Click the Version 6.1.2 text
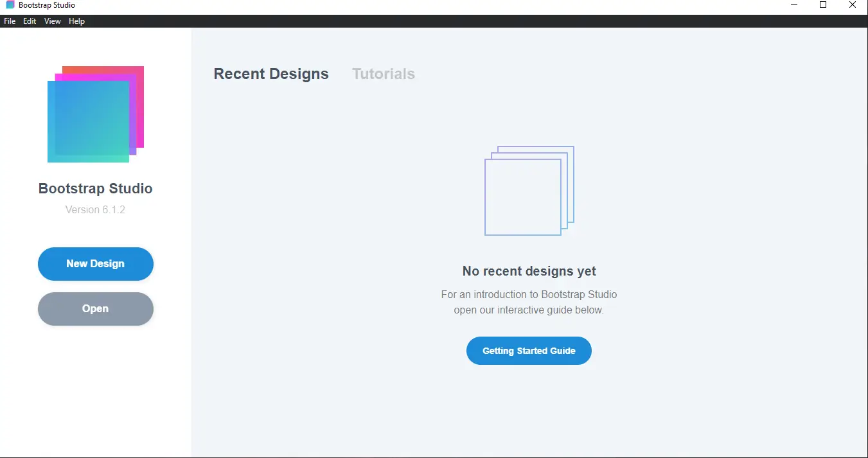Image resolution: width=868 pixels, height=458 pixels. click(x=95, y=209)
